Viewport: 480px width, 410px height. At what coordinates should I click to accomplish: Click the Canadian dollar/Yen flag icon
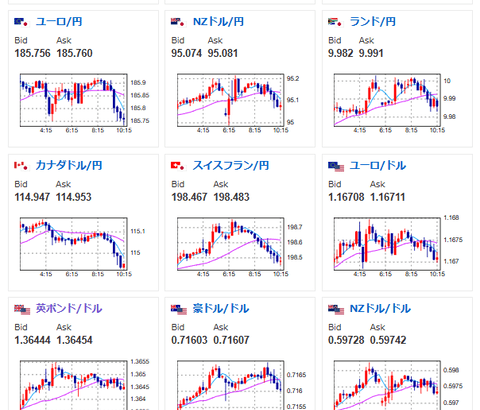(21, 165)
